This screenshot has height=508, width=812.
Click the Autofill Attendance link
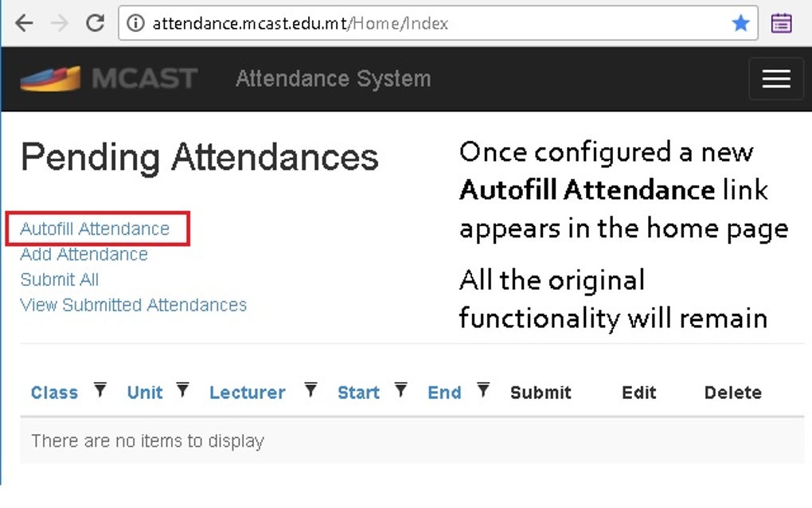coord(95,229)
